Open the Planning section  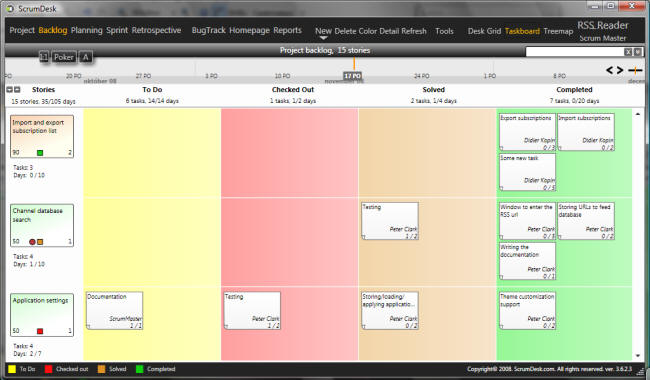(87, 30)
